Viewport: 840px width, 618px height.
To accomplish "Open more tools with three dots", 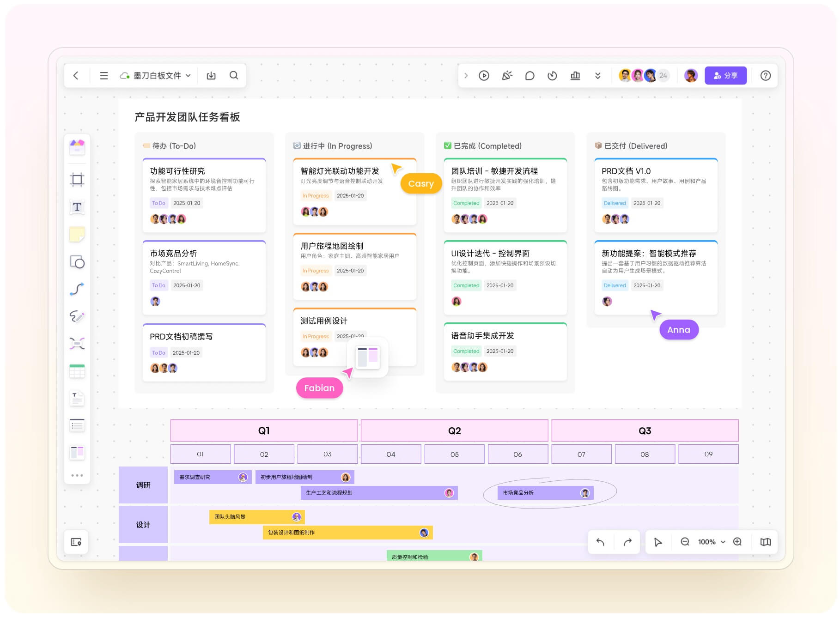I will [77, 475].
